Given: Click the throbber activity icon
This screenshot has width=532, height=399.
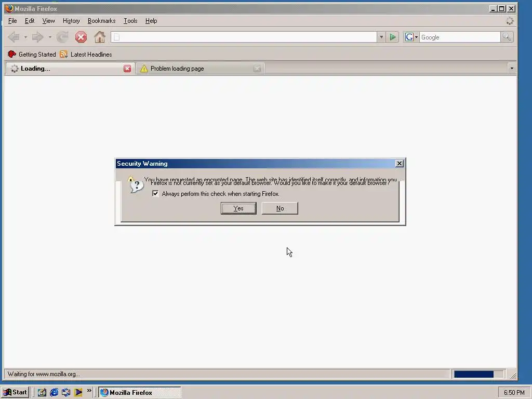Looking at the screenshot, I should click(510, 21).
